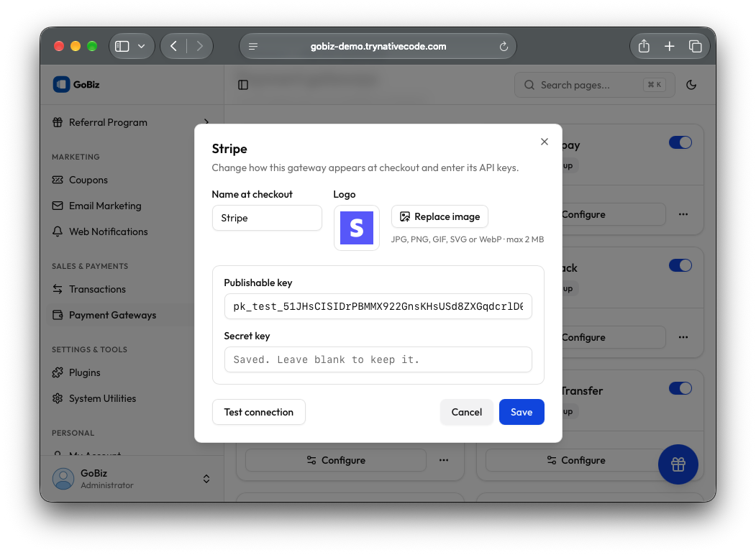
Task: Open the browser Share icon
Action: tap(644, 46)
